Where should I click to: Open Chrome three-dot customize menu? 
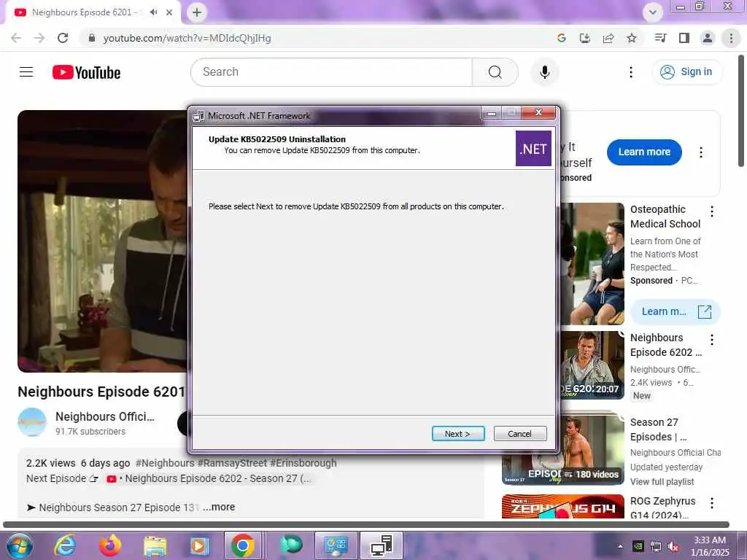731,38
